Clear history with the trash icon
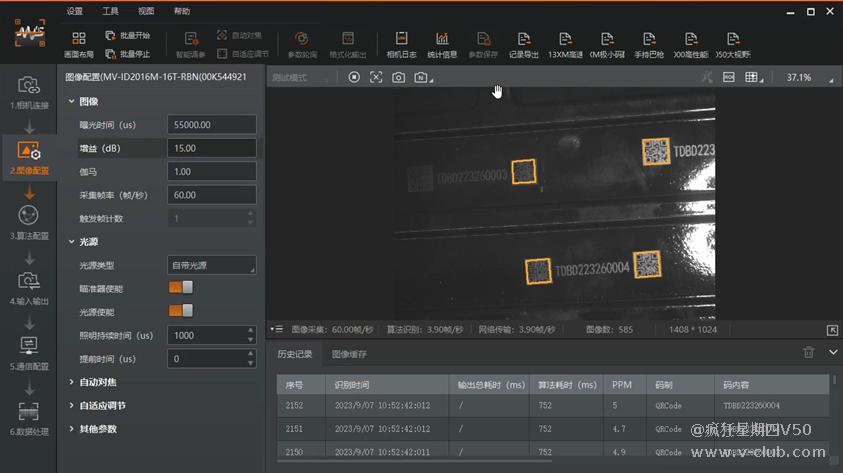Screen dimensions: 843x473 point(809,353)
